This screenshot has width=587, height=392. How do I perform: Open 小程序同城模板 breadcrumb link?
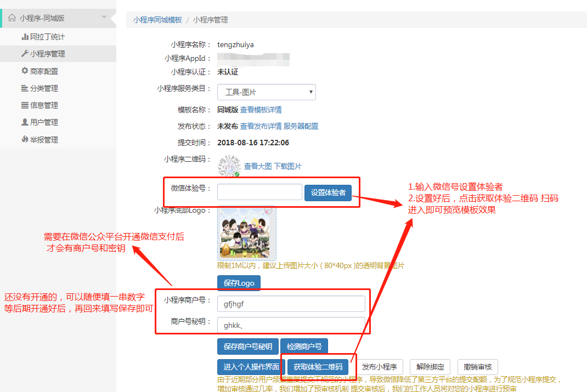tap(157, 20)
